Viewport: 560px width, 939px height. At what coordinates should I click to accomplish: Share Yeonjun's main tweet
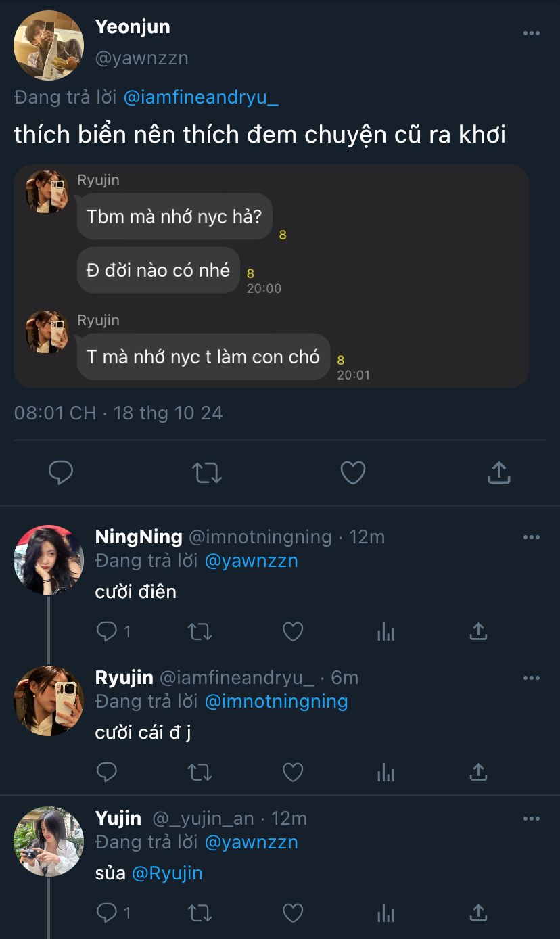click(498, 472)
